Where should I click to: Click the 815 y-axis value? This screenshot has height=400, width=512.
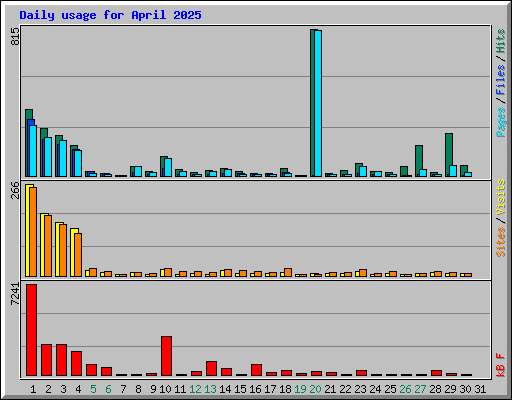[15, 36]
